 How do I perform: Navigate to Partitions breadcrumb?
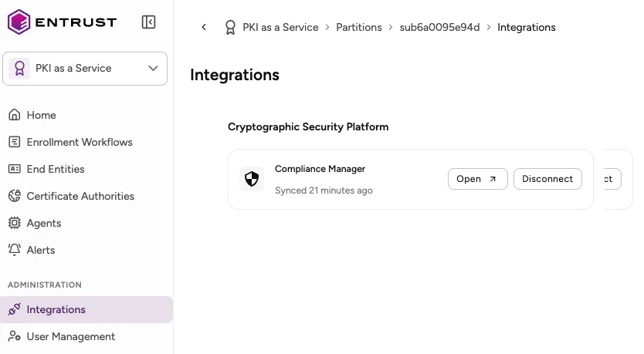[359, 28]
